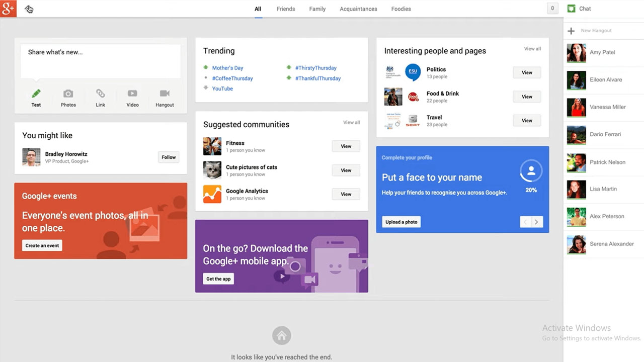View the Travel people list

pos(527,121)
